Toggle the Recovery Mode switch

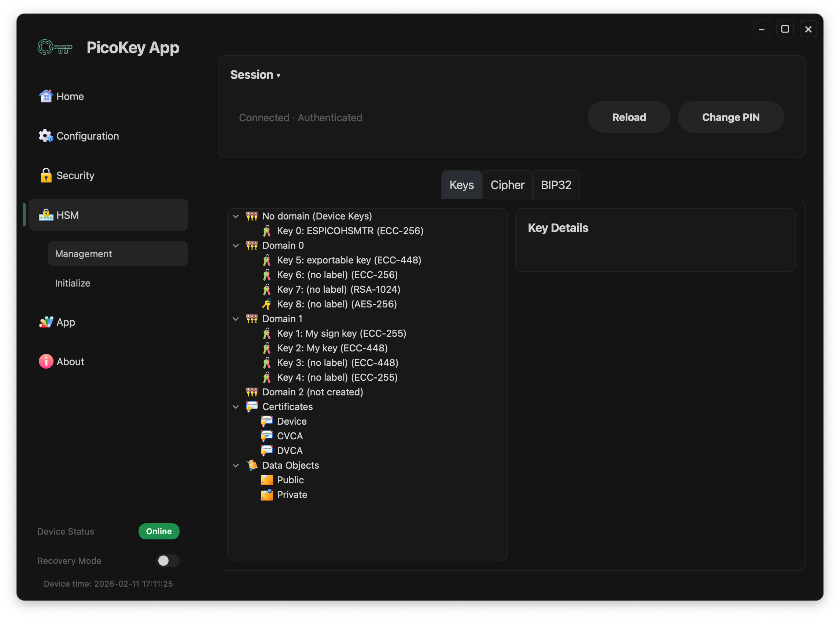[x=167, y=561]
